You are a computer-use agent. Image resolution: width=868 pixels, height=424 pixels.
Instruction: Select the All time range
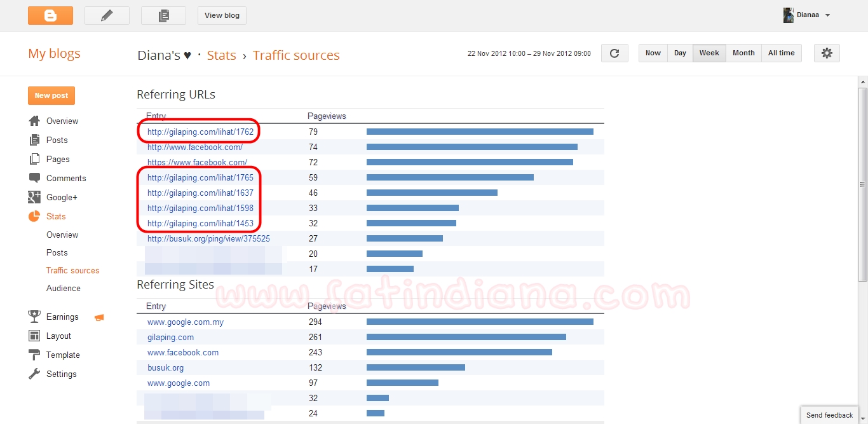(x=782, y=53)
